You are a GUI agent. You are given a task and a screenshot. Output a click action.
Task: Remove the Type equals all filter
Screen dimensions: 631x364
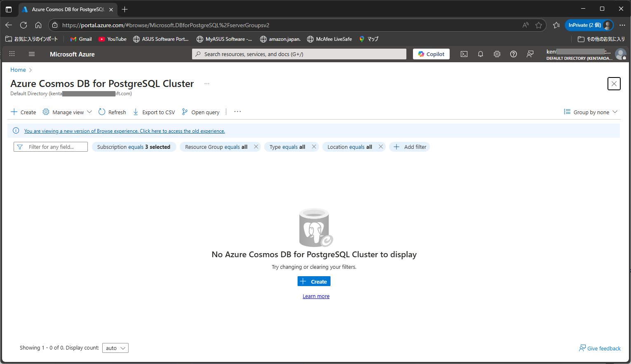tap(314, 146)
